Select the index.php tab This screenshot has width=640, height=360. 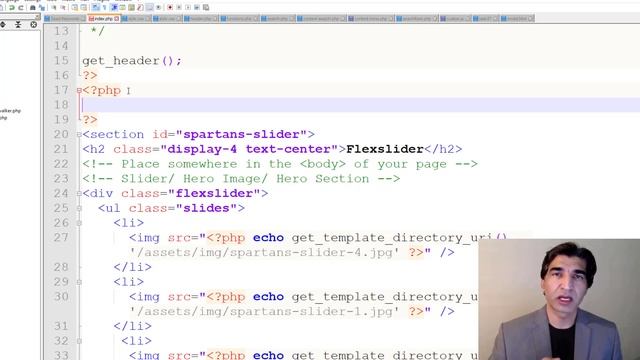[104, 18]
